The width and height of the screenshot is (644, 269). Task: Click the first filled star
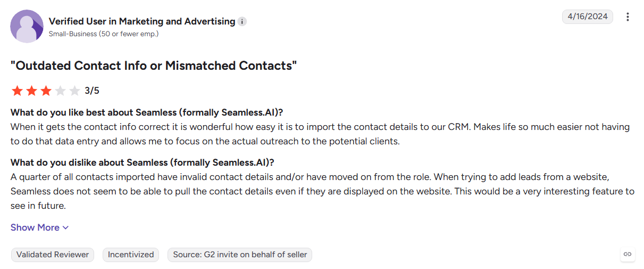18,91
